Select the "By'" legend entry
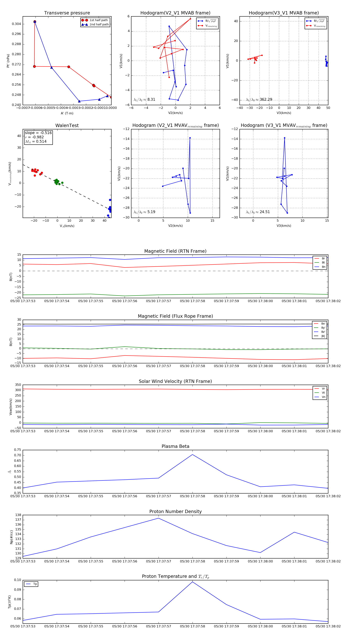This screenshot has height=644, width=351. click(320, 328)
